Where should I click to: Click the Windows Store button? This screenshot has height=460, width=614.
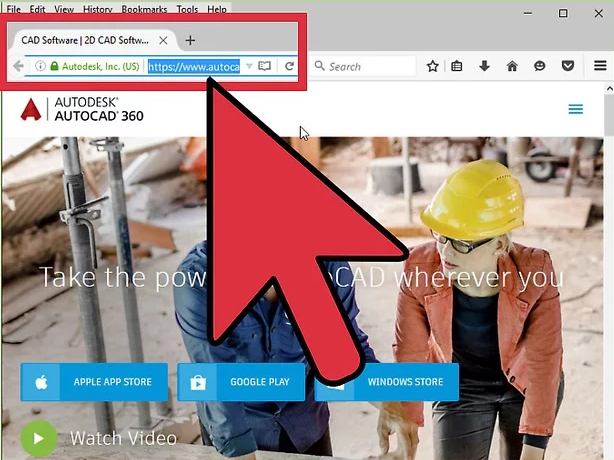click(x=388, y=382)
